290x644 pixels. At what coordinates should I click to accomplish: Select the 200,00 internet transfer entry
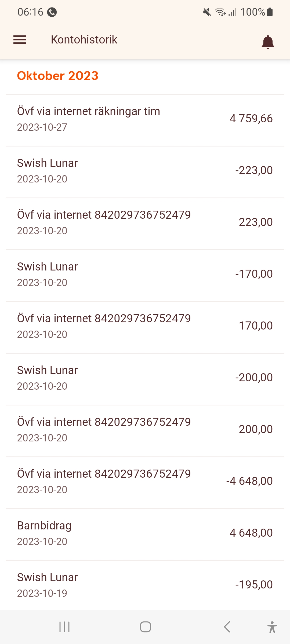click(x=145, y=430)
